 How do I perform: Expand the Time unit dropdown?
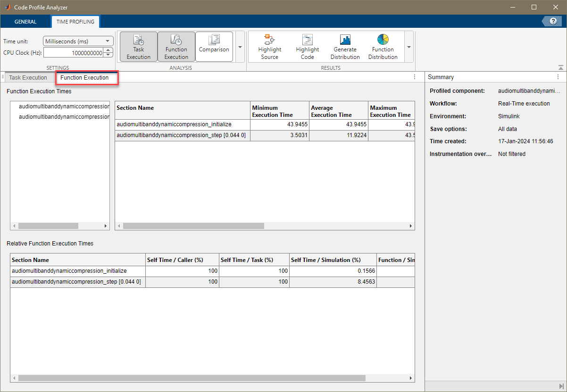click(78, 41)
